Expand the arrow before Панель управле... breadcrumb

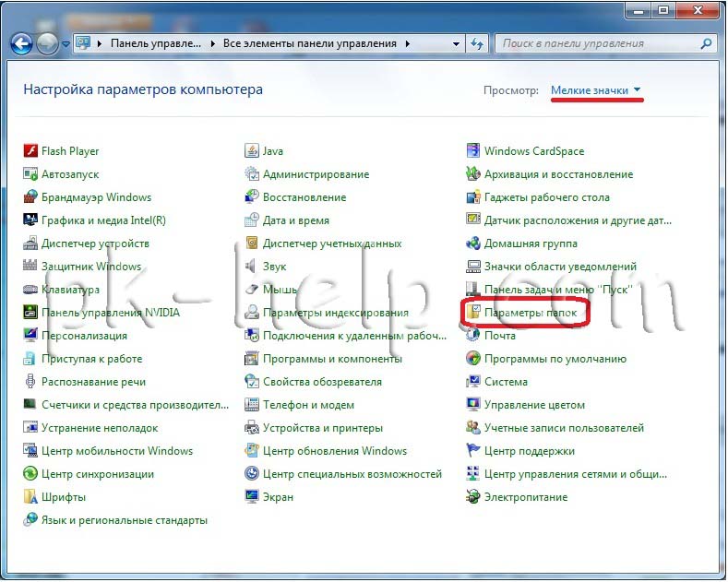pyautogui.click(x=100, y=44)
